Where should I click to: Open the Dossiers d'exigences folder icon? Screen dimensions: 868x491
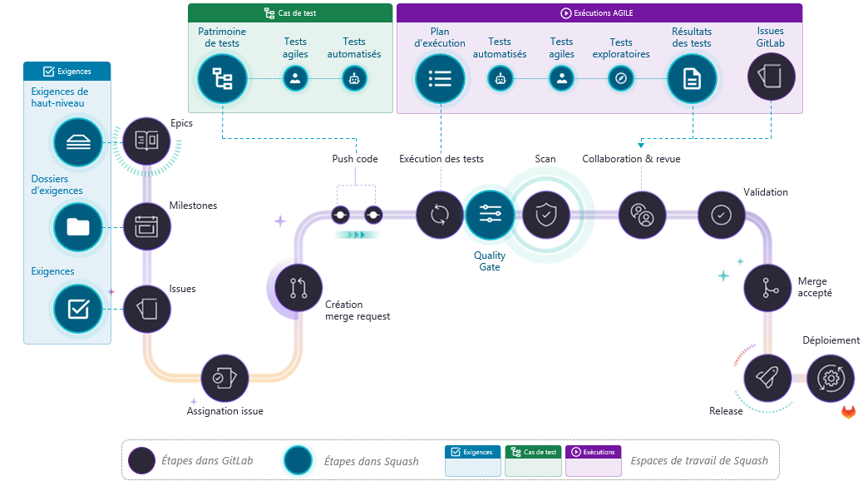pyautogui.click(x=77, y=226)
